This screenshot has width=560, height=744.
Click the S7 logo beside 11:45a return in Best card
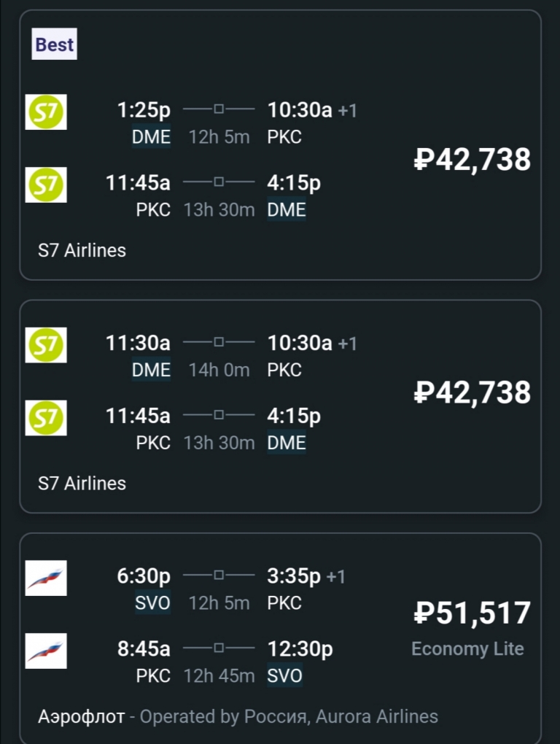[x=46, y=185]
